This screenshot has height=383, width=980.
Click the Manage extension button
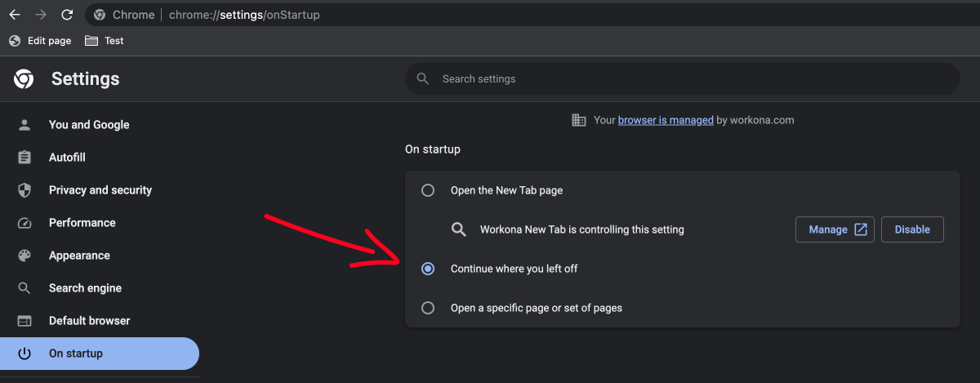[835, 229]
